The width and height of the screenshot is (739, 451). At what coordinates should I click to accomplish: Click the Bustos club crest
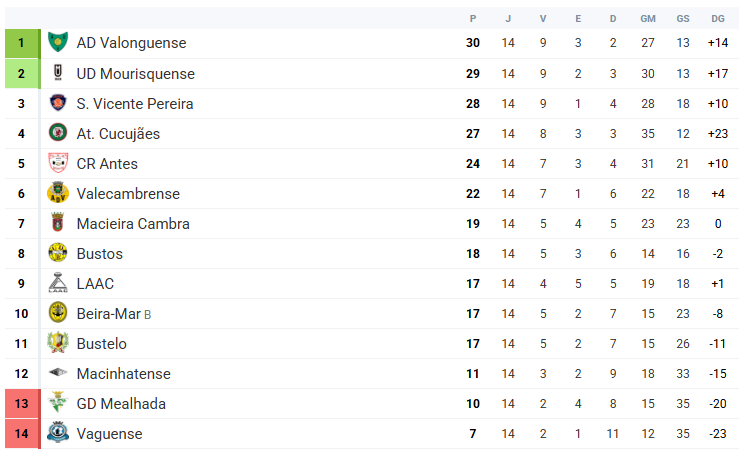point(57,254)
